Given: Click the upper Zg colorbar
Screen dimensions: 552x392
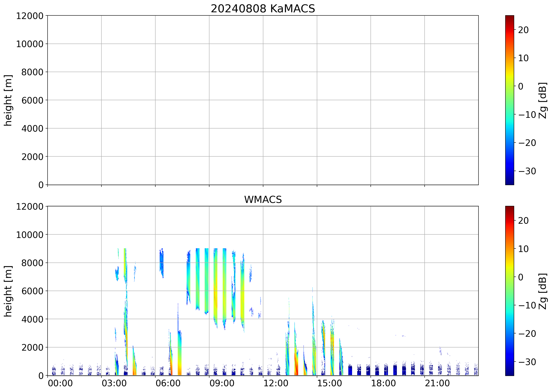Looking at the screenshot, I should click(509, 100).
